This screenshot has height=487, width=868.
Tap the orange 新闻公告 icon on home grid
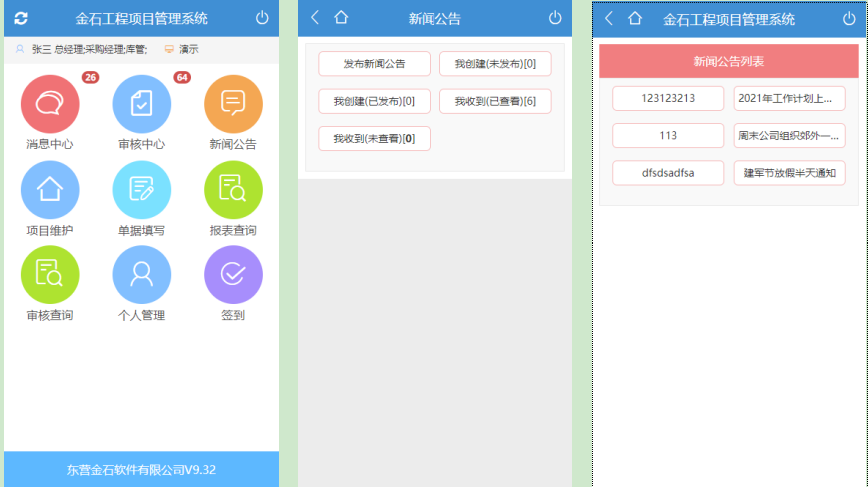[x=233, y=104]
